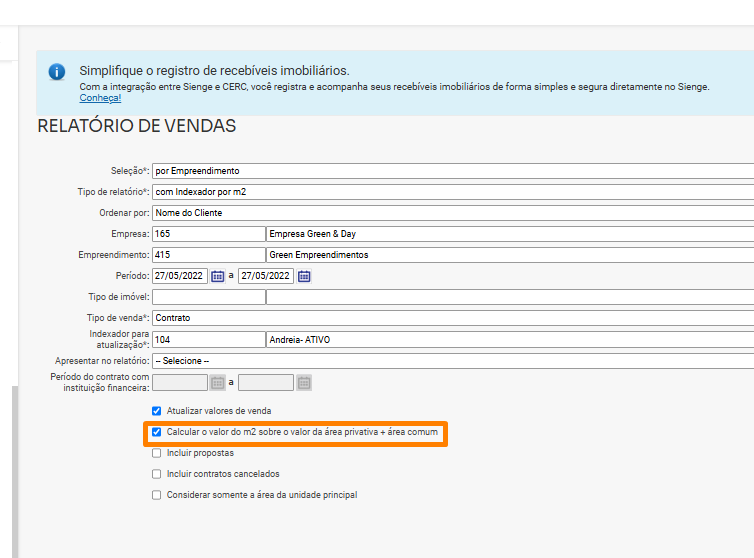Enable Incluir contratos cancelados checkbox
Viewport: 754px width, 558px height.
tap(156, 474)
